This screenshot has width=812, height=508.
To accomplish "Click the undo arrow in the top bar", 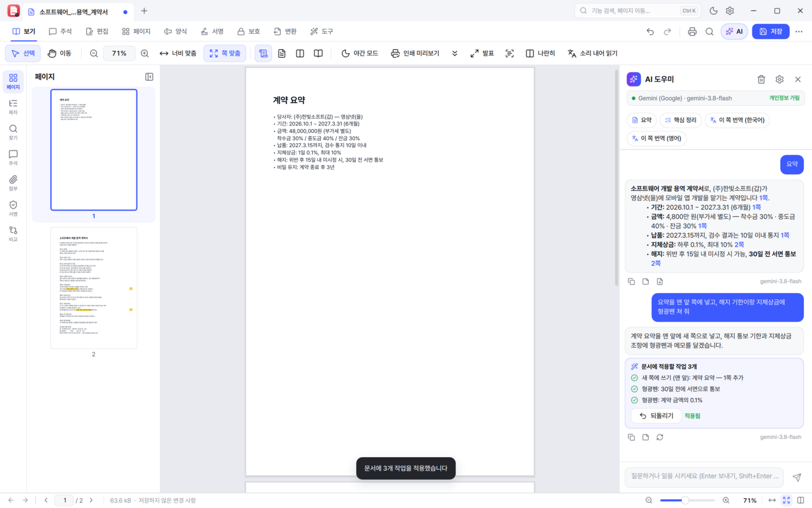I will click(x=650, y=31).
